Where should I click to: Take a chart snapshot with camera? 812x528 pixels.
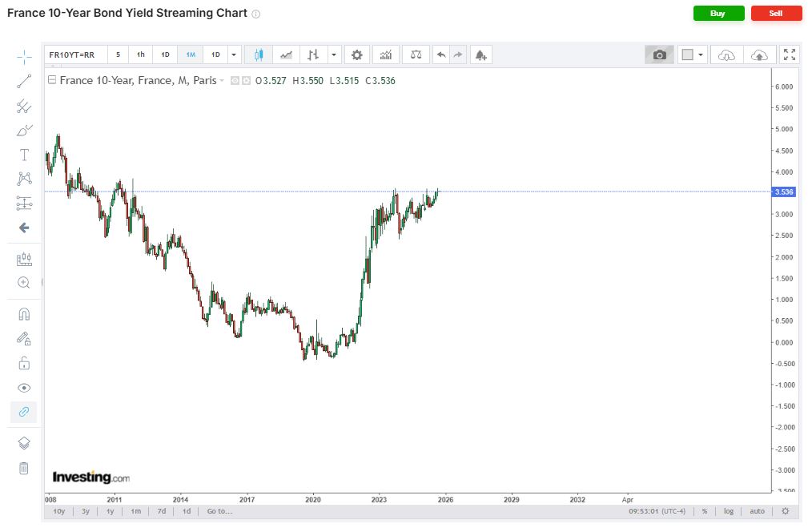(x=659, y=54)
